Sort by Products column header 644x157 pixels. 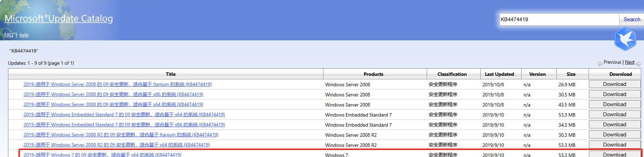(x=373, y=74)
